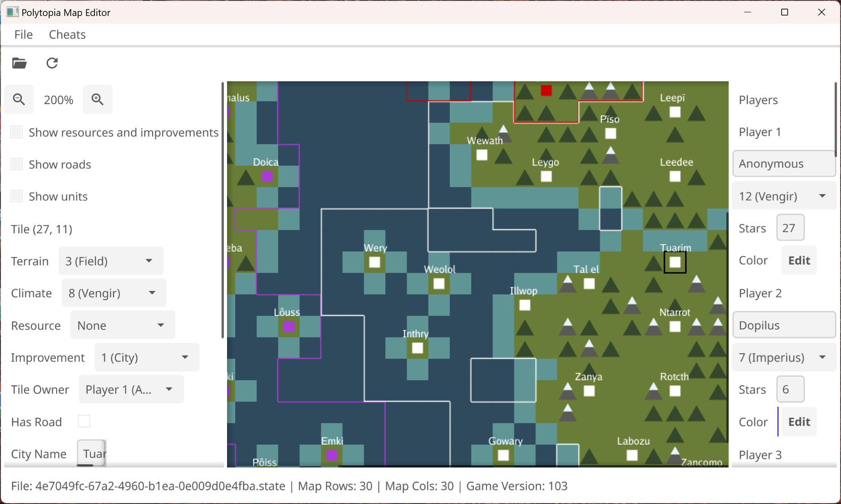Toggle the Show roads checkbox
This screenshot has width=841, height=504.
(x=16, y=164)
